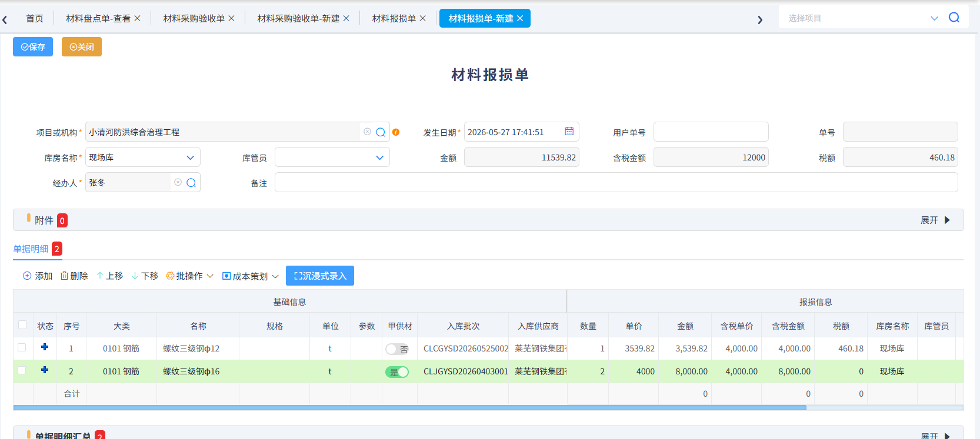Click the search icon in 项目或机构 field

(x=381, y=132)
